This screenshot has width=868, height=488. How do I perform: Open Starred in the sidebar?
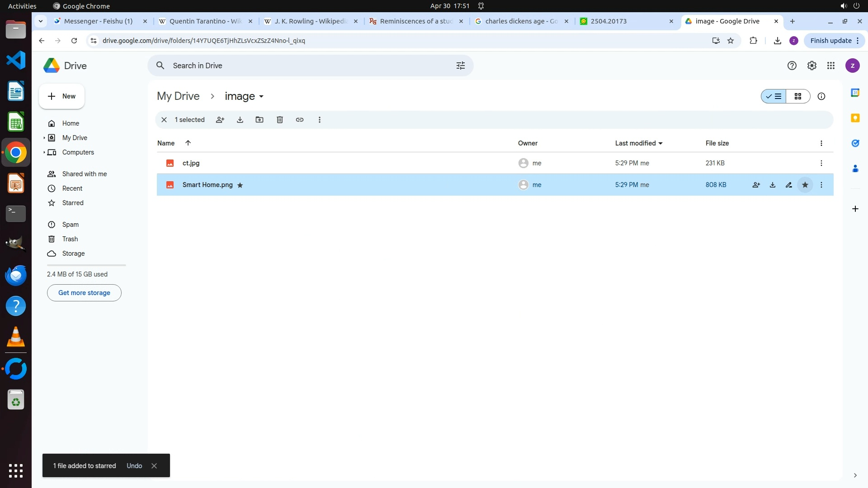[x=73, y=203]
